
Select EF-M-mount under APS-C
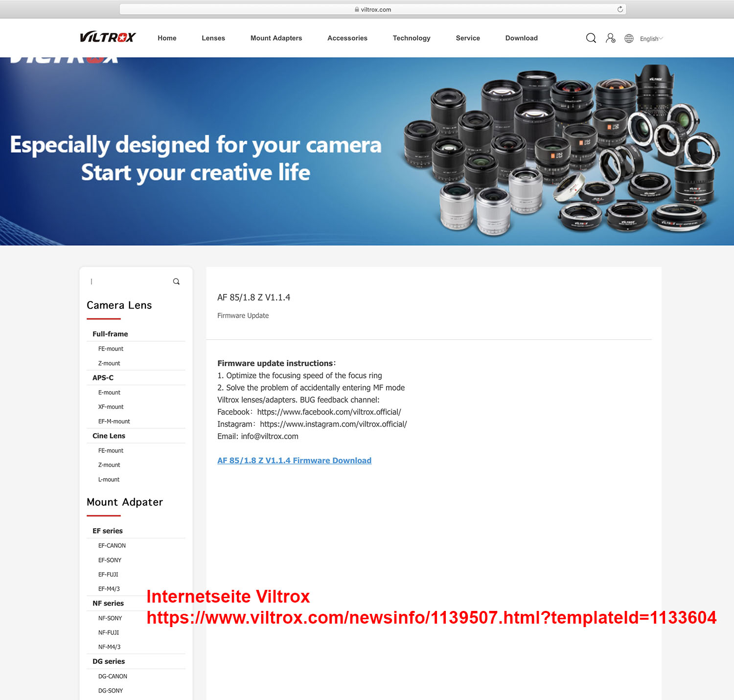(114, 421)
